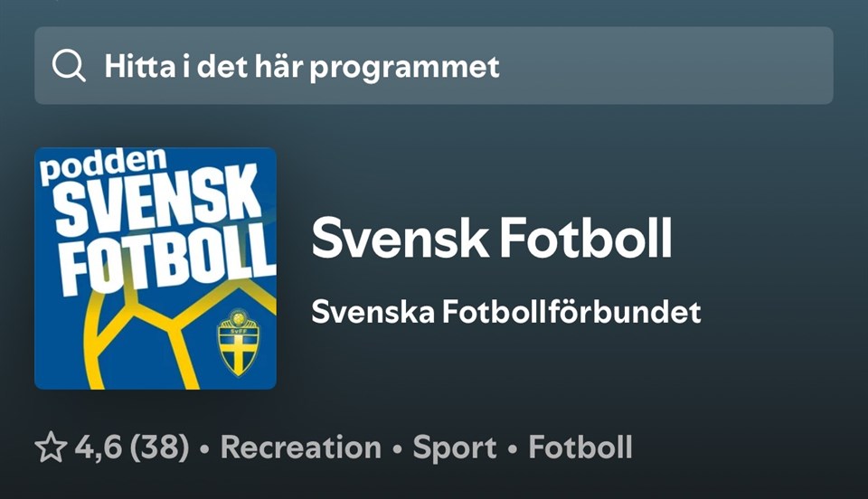This screenshot has height=499, width=868.
Task: Click the 4,6 rating score
Action: click(99, 447)
